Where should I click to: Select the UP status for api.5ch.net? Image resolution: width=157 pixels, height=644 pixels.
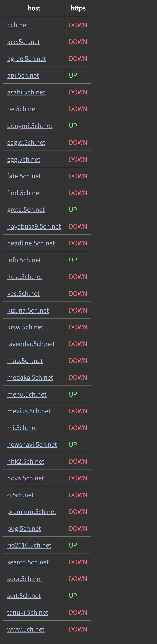pos(73,75)
